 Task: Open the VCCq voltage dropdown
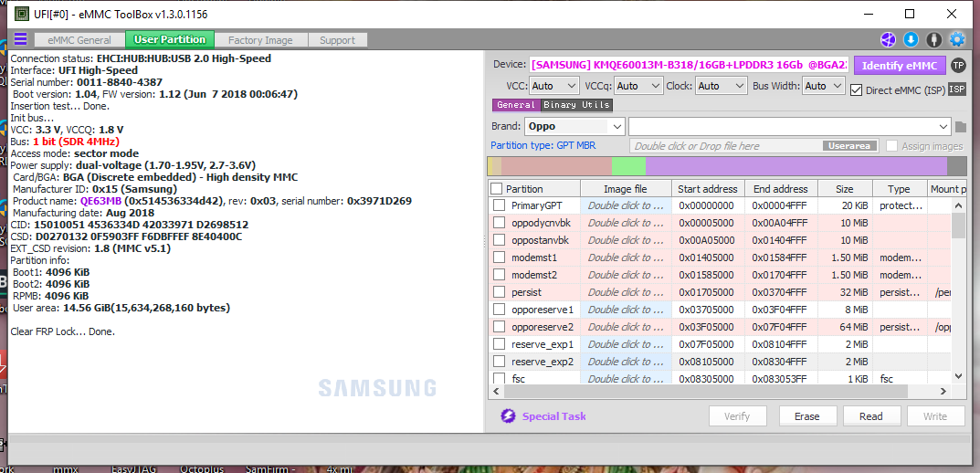(x=638, y=86)
